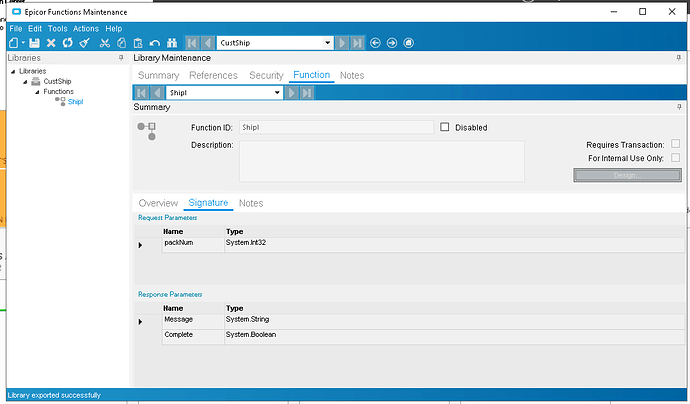
Task: Click the Home circle icon
Action: point(408,43)
